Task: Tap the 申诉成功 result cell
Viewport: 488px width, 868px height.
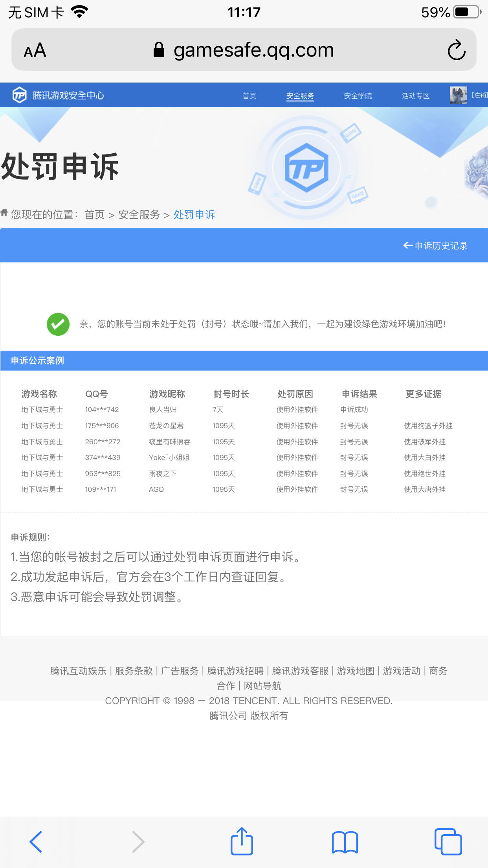Action: point(354,410)
